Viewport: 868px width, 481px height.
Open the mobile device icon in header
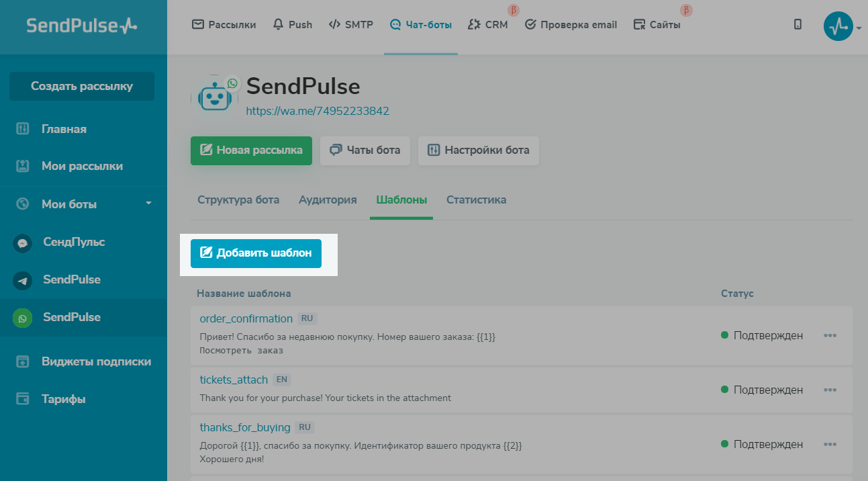point(798,25)
